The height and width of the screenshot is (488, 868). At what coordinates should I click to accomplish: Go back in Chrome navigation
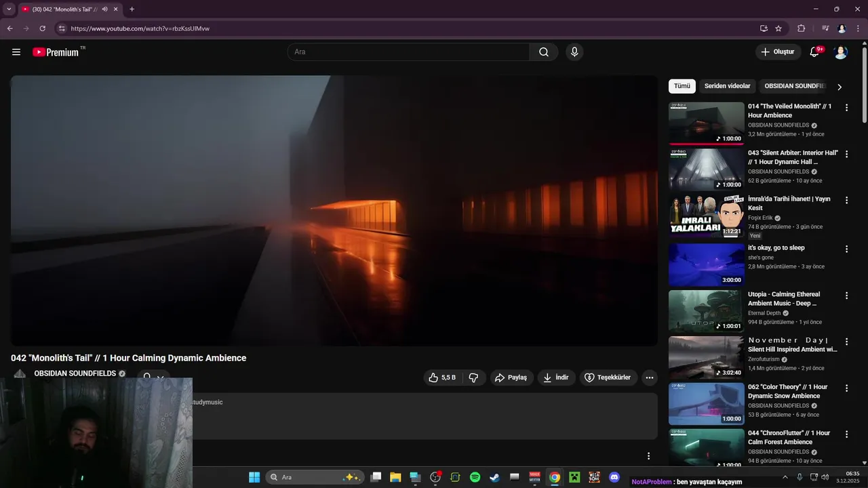9,28
